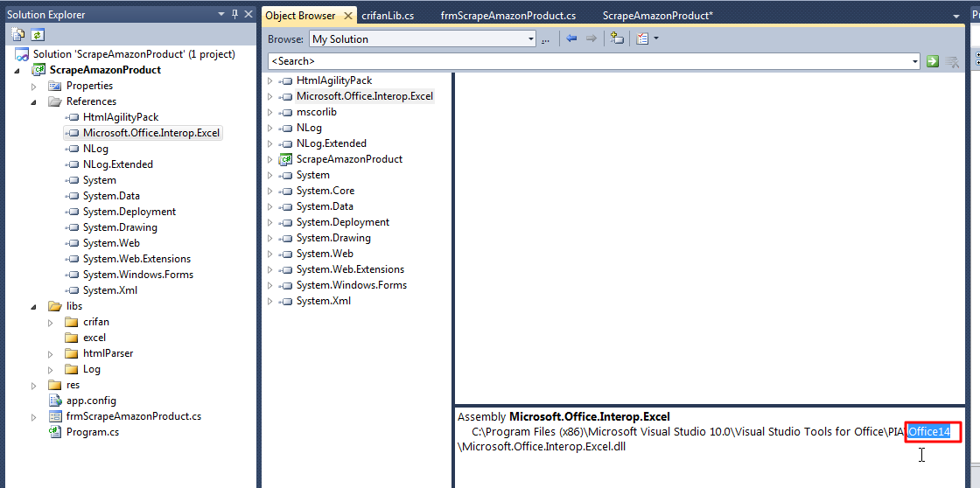This screenshot has width=980, height=488.
Task: Open the Search history dropdown arrow
Action: pyautogui.click(x=915, y=61)
